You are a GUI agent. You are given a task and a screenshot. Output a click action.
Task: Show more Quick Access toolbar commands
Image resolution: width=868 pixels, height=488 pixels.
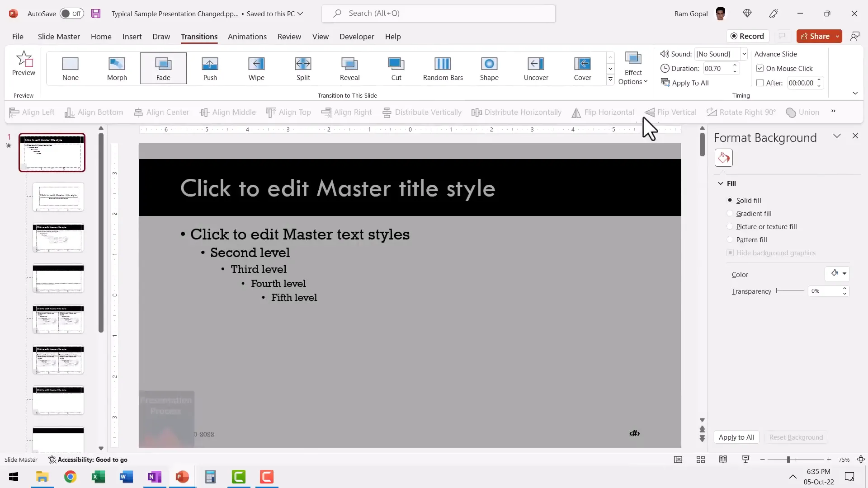833,111
